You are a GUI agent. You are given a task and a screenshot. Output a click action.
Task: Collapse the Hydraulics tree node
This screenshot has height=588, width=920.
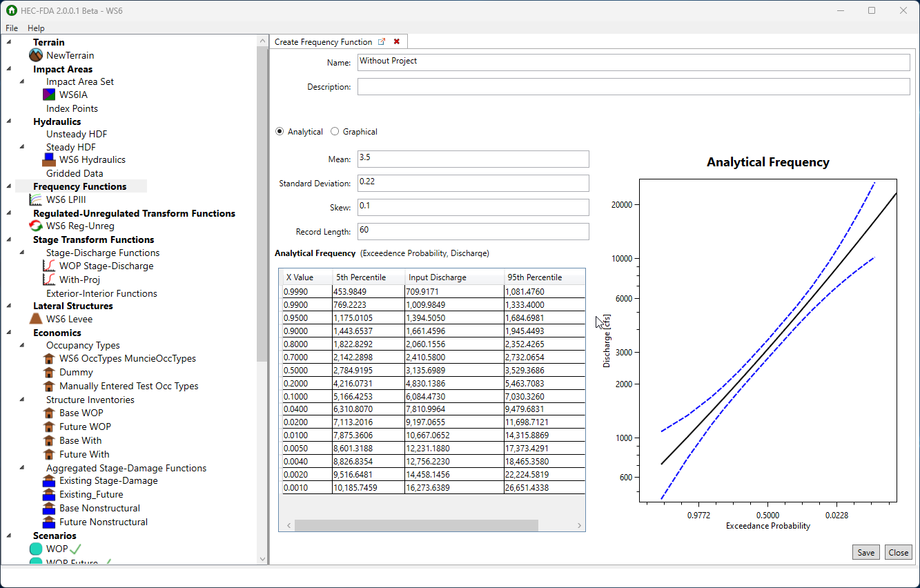(10, 121)
